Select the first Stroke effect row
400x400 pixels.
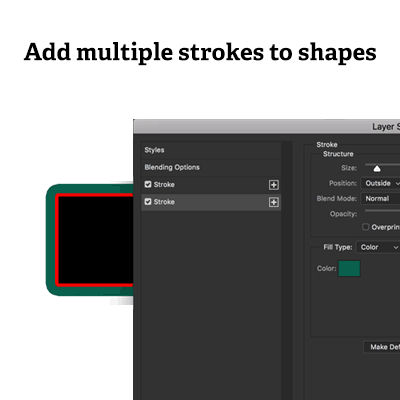(211, 185)
